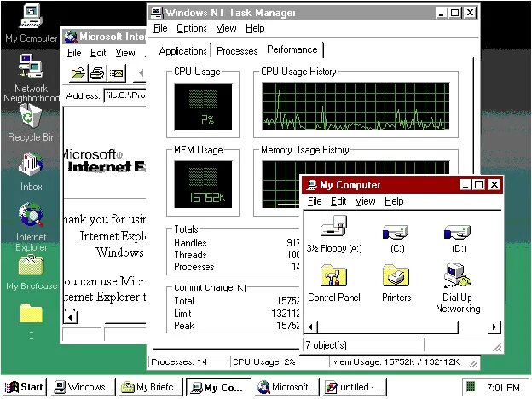Click the Start button

pos(25,387)
